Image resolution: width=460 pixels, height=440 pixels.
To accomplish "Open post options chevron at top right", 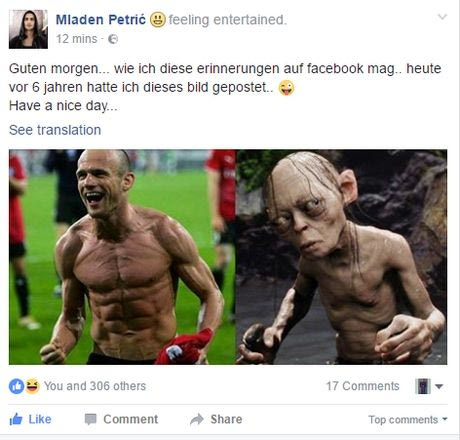I will (442, 17).
